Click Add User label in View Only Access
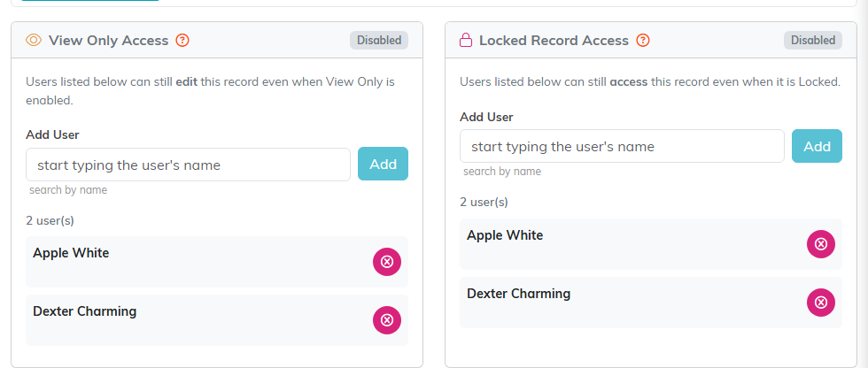 (x=52, y=134)
